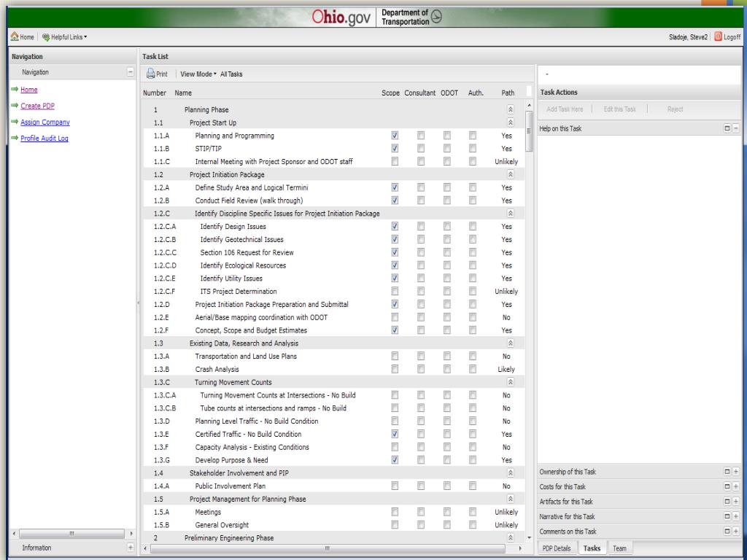Expand Ownership of this Task plus icon
The height and width of the screenshot is (560, 747).
click(735, 472)
